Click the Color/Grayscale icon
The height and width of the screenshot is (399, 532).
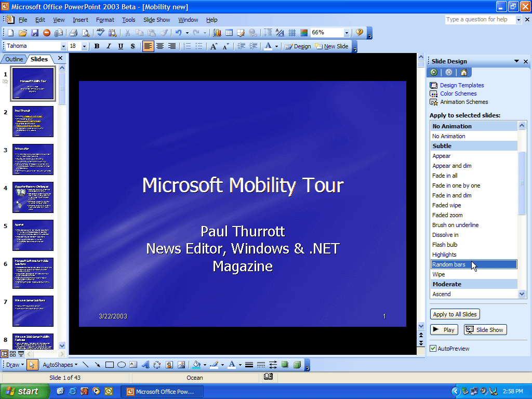[x=304, y=33]
